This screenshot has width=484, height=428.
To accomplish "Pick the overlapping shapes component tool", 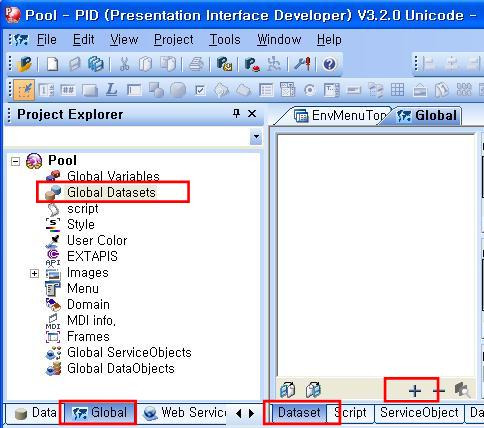I will [x=156, y=90].
